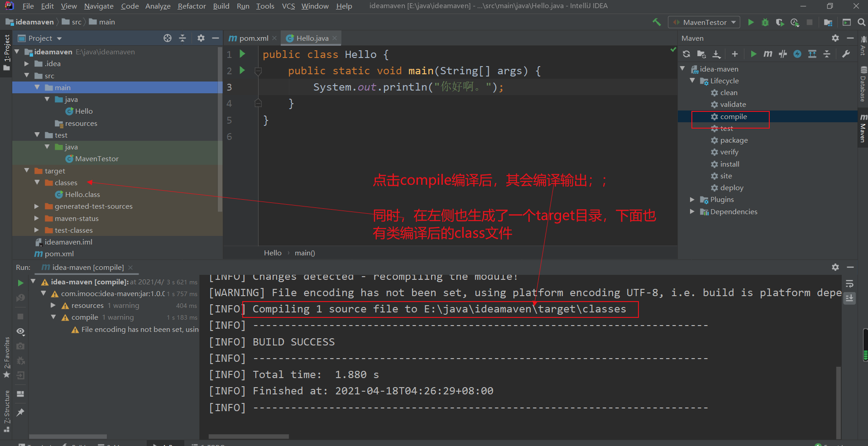Open the MavenTestor run configuration dropdown
Viewport: 868px width, 446px height.
(x=704, y=22)
